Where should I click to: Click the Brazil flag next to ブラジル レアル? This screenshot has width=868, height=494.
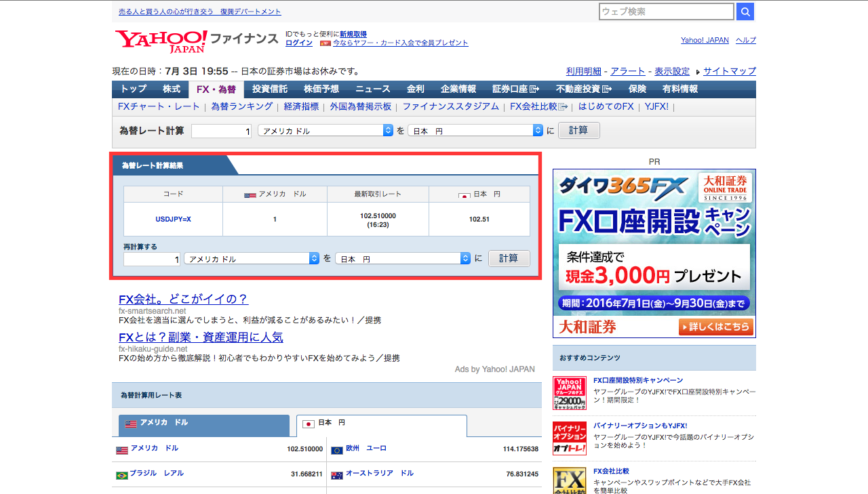(x=122, y=476)
